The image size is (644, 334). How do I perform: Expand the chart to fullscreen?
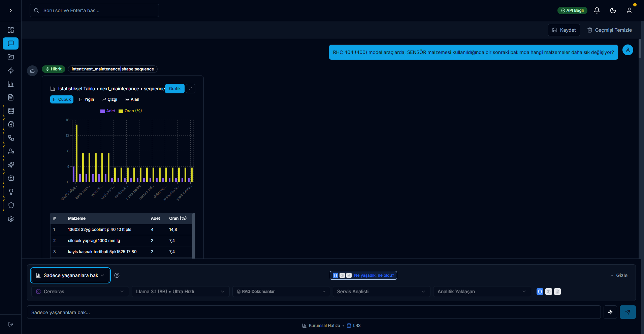point(191,89)
